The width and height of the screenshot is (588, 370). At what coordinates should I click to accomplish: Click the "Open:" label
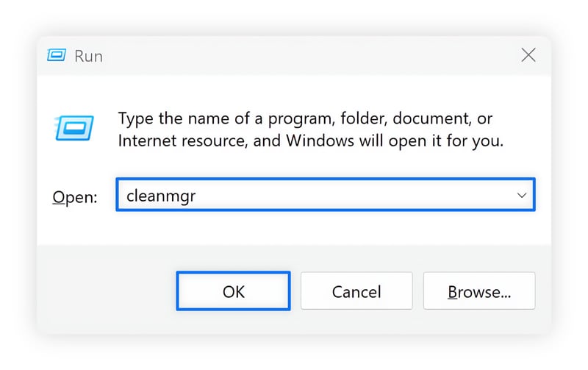coord(74,197)
